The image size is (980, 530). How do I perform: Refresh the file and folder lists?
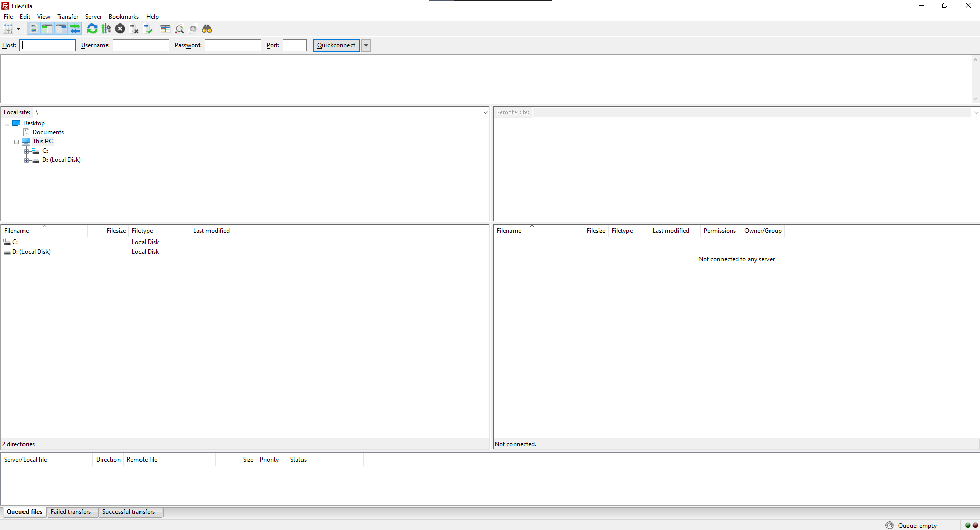pyautogui.click(x=92, y=29)
